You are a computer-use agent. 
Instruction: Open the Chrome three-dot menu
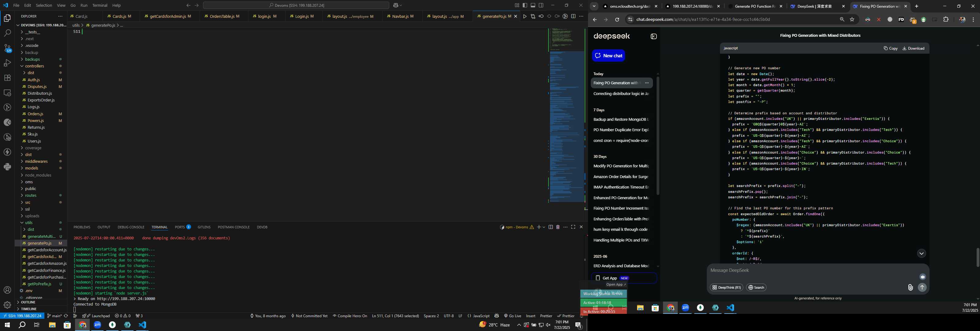[x=973, y=19]
